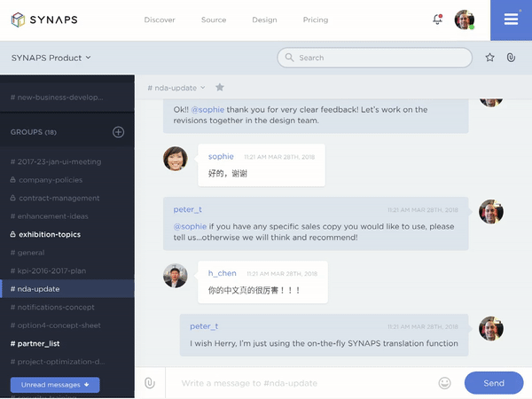Open the hamburger menu

pyautogui.click(x=511, y=20)
